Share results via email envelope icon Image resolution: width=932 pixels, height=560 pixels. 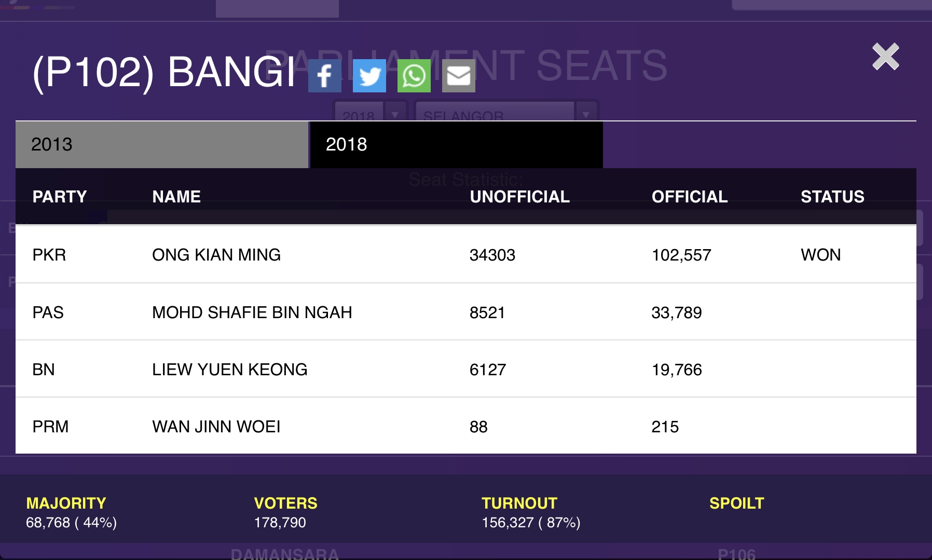pyautogui.click(x=459, y=76)
